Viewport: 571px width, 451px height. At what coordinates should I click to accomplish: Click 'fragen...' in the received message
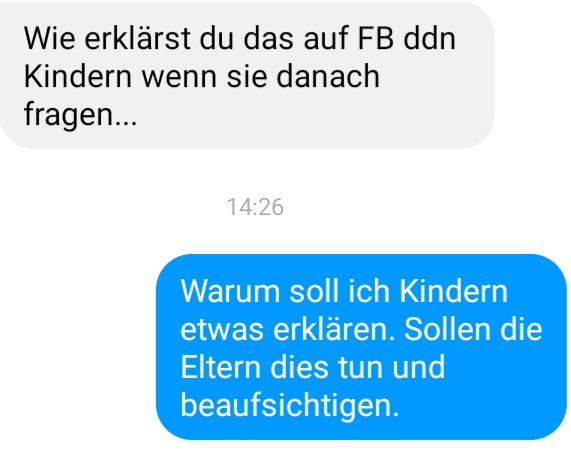(x=80, y=114)
